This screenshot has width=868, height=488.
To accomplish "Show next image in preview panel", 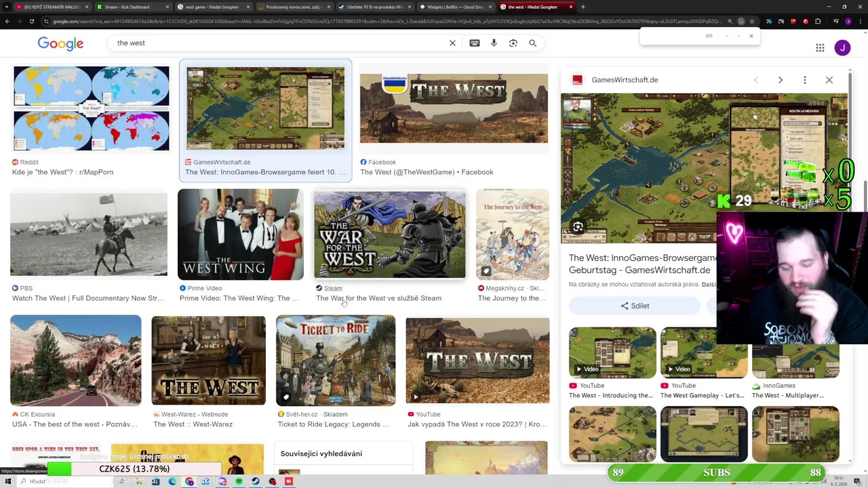I will point(780,80).
